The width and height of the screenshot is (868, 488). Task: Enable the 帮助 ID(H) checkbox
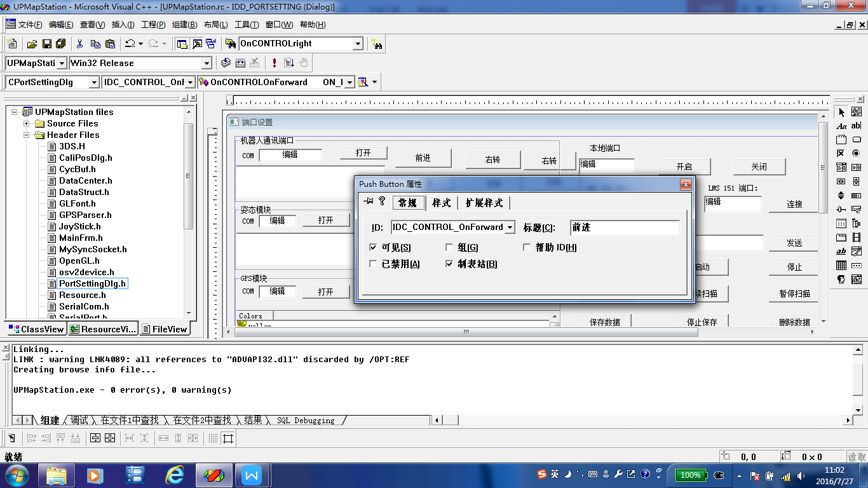tap(527, 247)
